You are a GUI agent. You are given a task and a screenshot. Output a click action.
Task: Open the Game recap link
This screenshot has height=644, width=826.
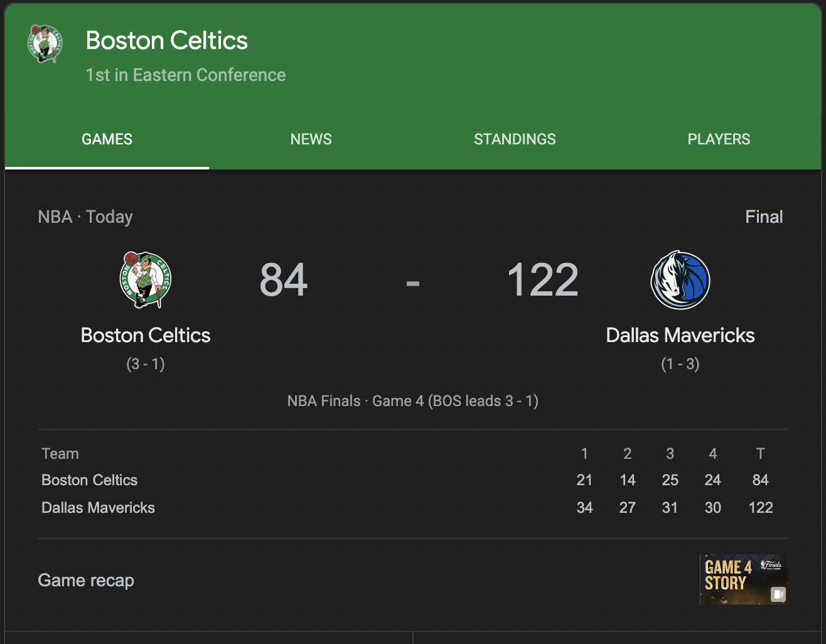(86, 581)
